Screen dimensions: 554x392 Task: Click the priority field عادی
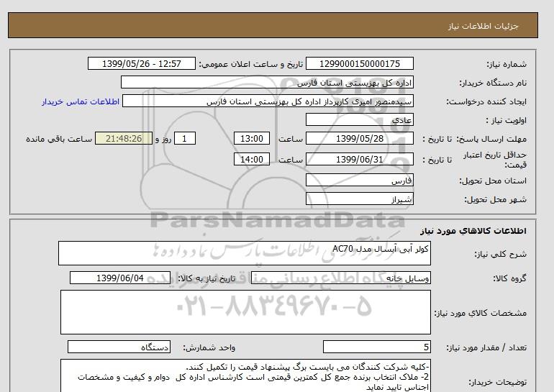pos(359,119)
